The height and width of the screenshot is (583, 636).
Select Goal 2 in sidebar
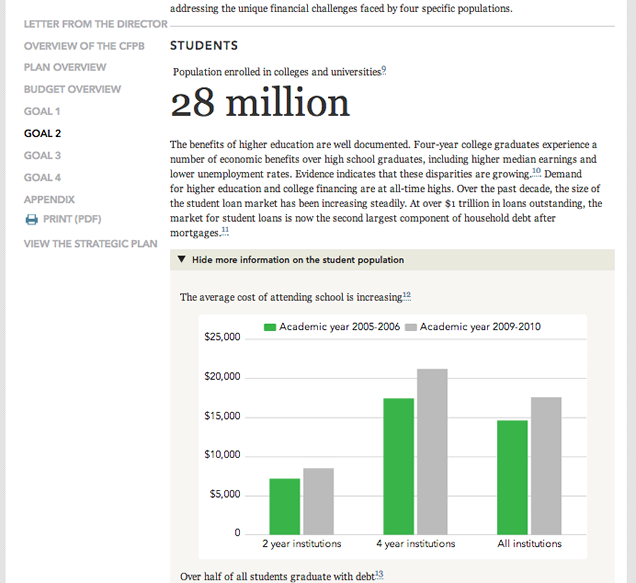(42, 133)
